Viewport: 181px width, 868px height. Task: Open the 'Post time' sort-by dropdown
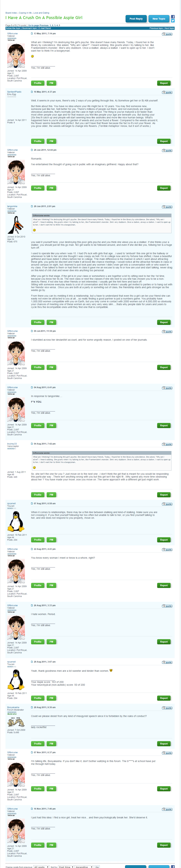pos(66,867)
